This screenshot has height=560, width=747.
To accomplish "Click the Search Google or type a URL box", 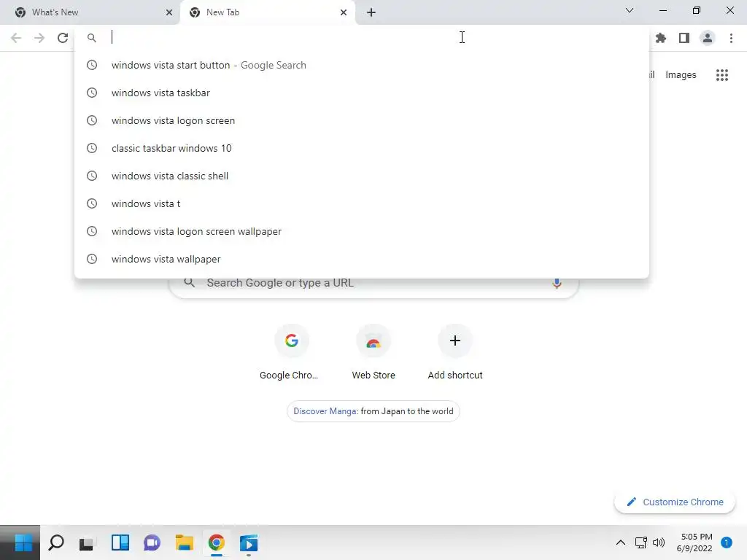I will tap(373, 284).
